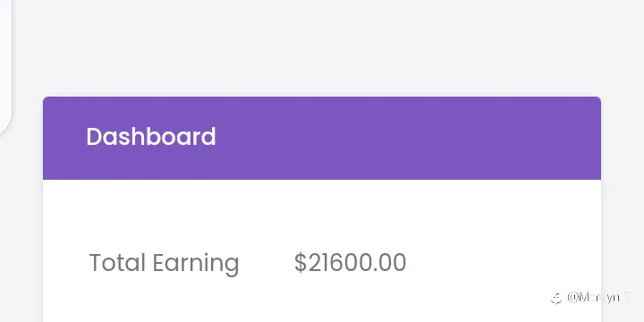Click the word Total in the card

117,263
